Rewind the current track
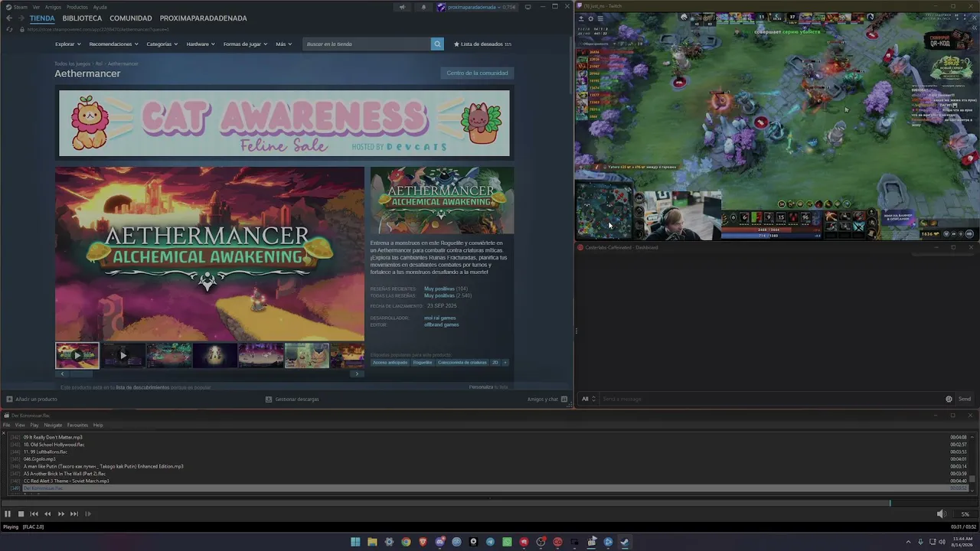 (47, 514)
